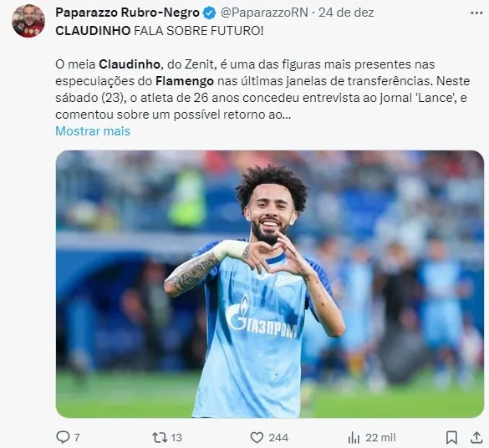Expand tweet with Mostrar mais
The width and height of the screenshot is (489, 448).
tap(93, 131)
